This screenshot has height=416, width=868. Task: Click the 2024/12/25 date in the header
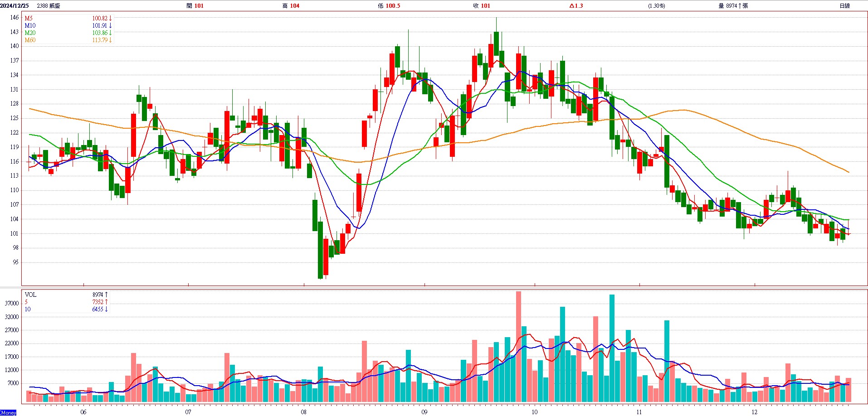(15, 6)
